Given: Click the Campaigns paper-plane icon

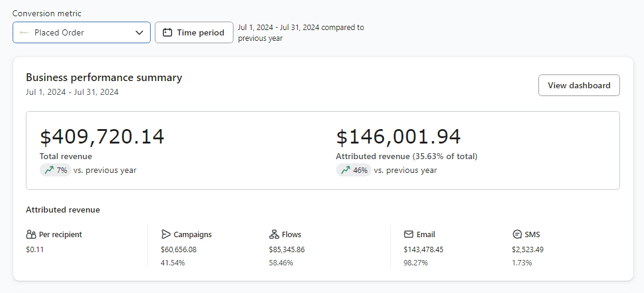Looking at the screenshot, I should click(x=166, y=235).
